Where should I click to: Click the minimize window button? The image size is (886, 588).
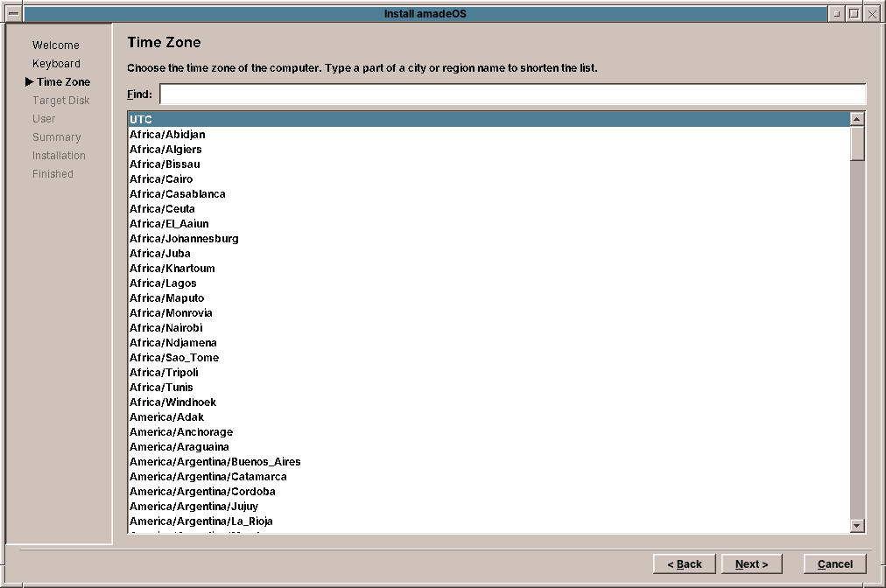pyautogui.click(x=837, y=13)
